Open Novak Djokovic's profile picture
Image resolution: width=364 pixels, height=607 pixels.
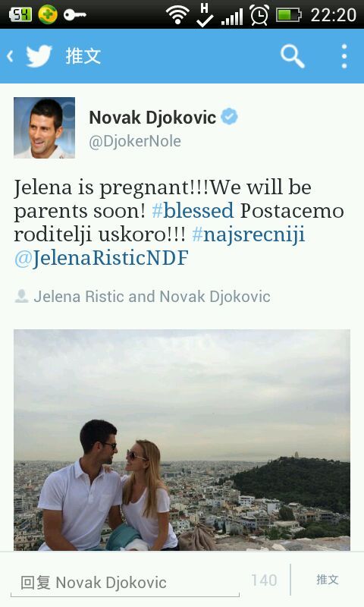pyautogui.click(x=45, y=127)
